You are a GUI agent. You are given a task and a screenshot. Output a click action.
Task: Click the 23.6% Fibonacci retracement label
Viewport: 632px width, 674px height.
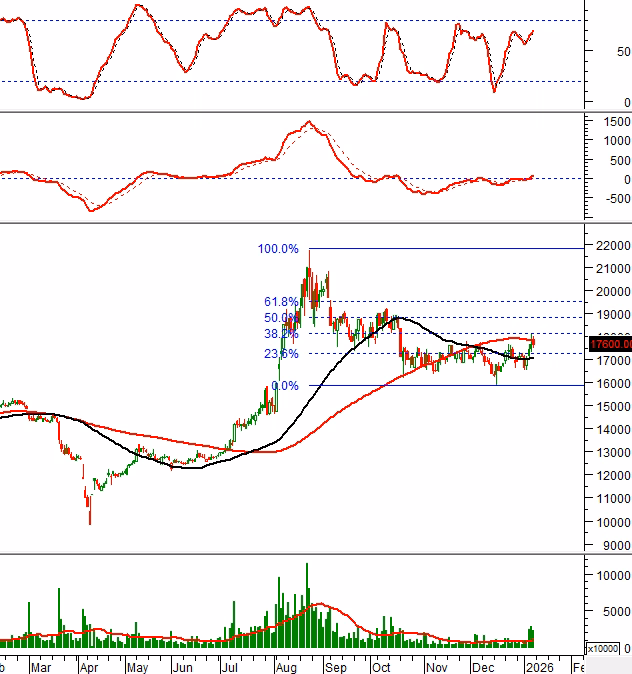[x=281, y=354]
